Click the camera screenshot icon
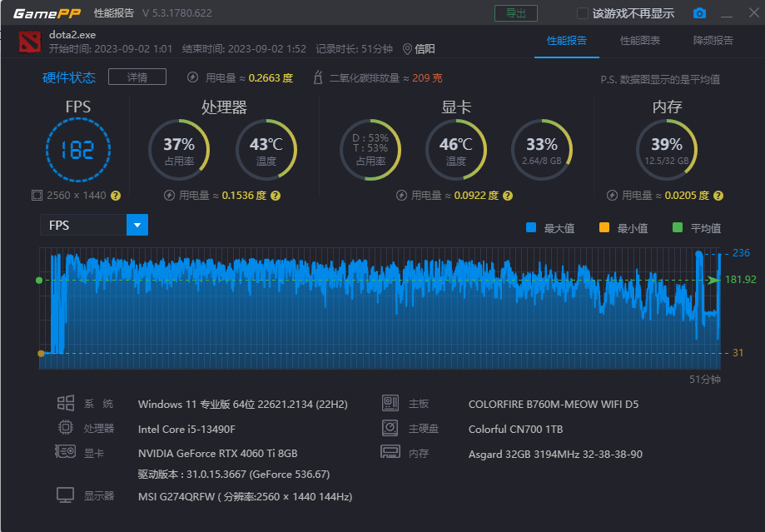Image resolution: width=765 pixels, height=532 pixels. click(x=699, y=13)
